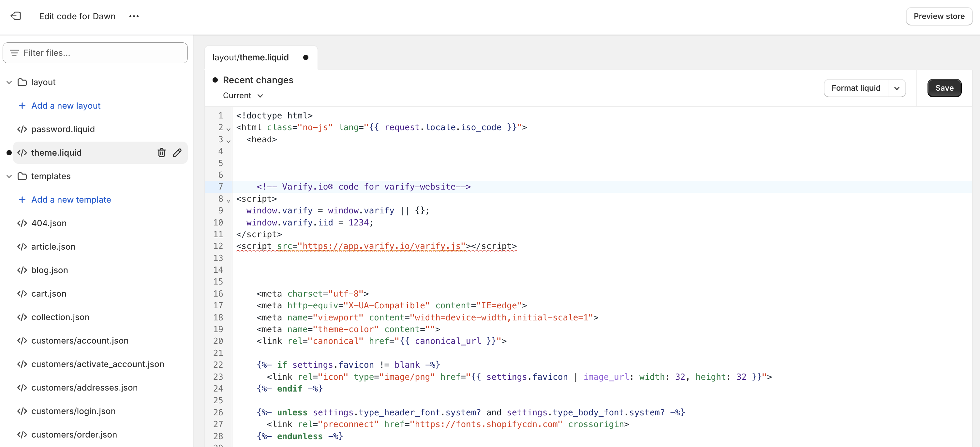Viewport: 980px width, 447px height.
Task: Click the window.varify.iid = 1234 line
Action: coord(310,222)
